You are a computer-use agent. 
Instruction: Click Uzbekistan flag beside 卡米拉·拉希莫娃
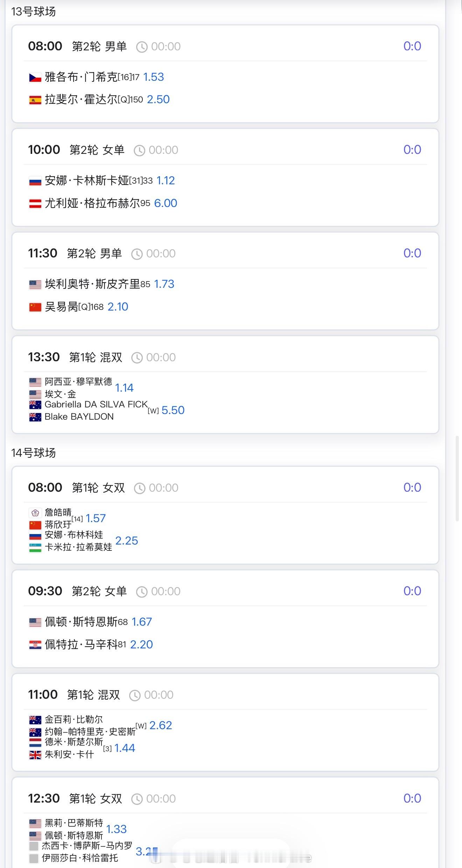[x=35, y=548]
